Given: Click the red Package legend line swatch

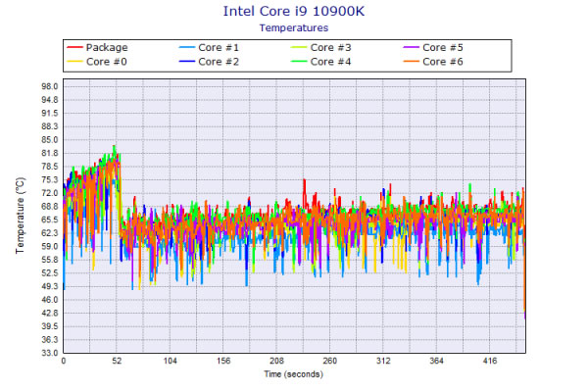Looking at the screenshot, I should (74, 48).
